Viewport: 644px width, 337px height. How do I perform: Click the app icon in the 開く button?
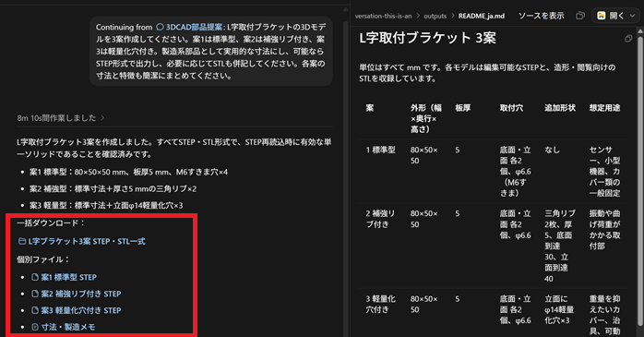click(x=602, y=16)
